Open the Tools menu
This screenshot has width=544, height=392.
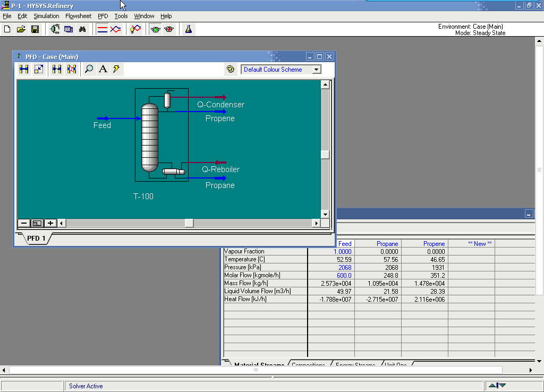point(121,16)
